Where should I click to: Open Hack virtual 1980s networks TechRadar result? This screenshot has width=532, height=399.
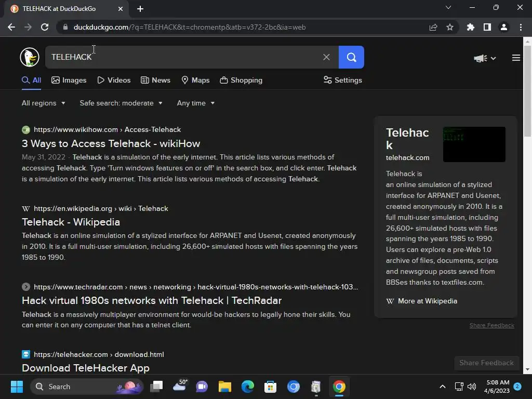point(152,301)
